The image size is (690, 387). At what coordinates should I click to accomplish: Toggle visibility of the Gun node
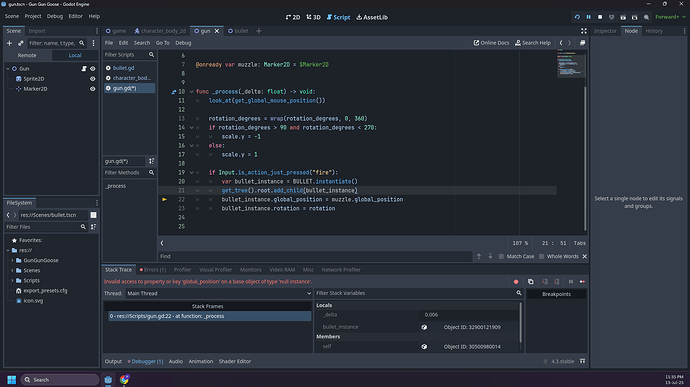(x=93, y=69)
